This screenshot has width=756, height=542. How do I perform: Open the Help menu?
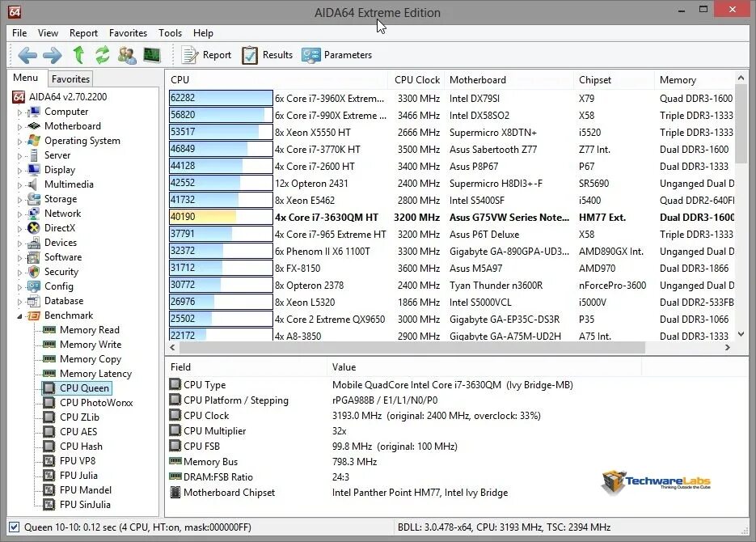pyautogui.click(x=203, y=33)
